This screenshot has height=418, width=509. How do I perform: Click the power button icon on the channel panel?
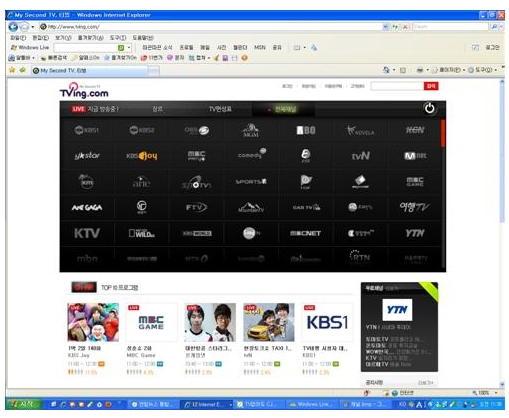[429, 108]
